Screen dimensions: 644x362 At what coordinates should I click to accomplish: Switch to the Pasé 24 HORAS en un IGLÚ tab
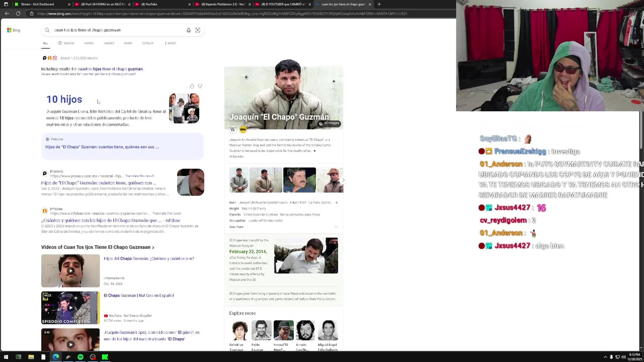(x=103, y=4)
